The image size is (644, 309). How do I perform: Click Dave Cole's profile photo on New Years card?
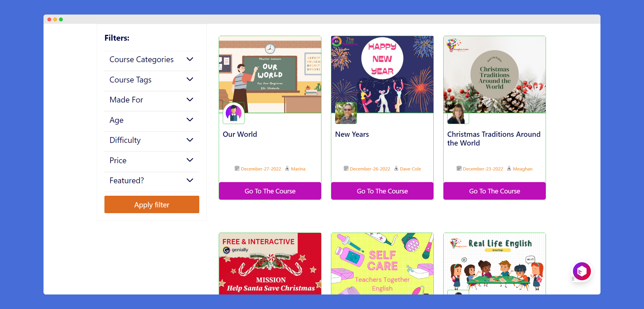pos(346,113)
